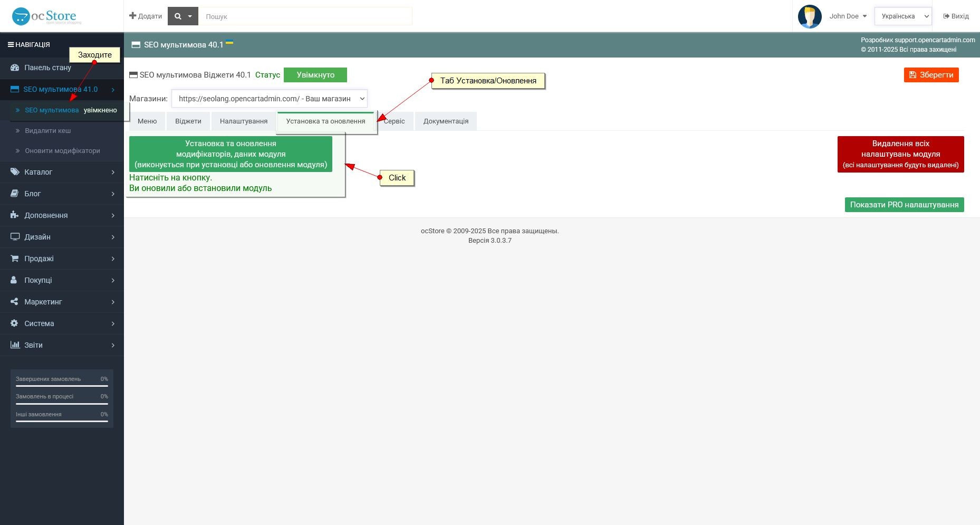Click the Статус label text
The height and width of the screenshot is (525, 980).
267,75
